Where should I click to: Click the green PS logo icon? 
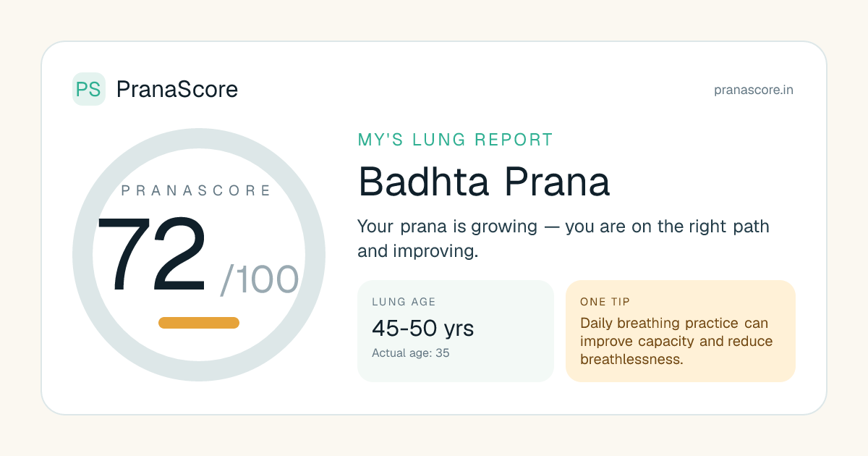(x=89, y=89)
